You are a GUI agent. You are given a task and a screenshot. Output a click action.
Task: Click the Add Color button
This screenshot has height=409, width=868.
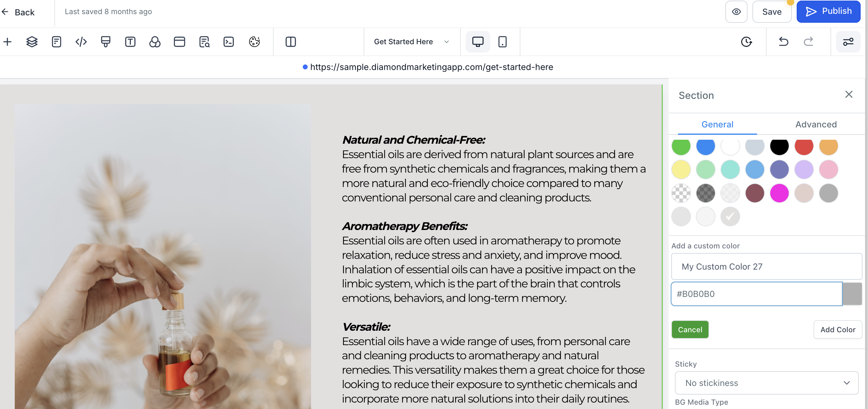pos(838,329)
